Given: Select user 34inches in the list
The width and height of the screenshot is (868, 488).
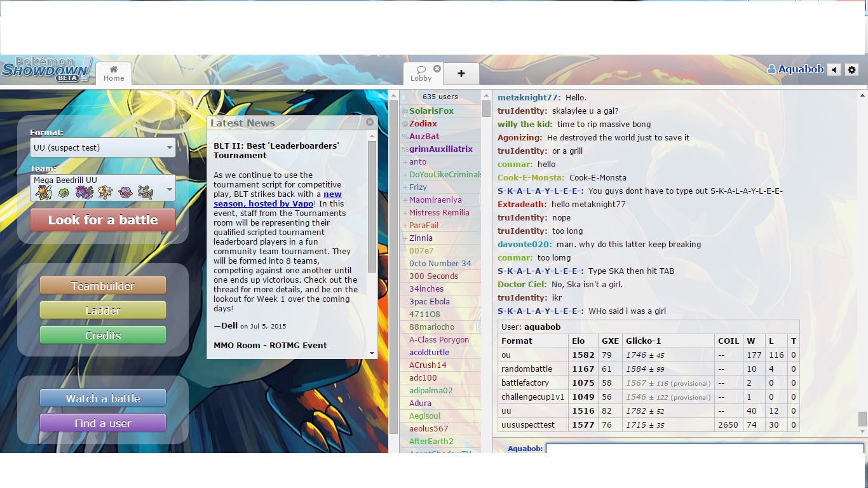Looking at the screenshot, I should (x=426, y=289).
